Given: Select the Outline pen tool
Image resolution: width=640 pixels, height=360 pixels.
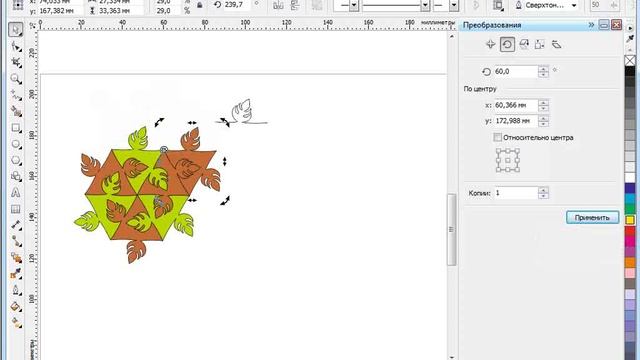Looking at the screenshot, I should tap(16, 290).
